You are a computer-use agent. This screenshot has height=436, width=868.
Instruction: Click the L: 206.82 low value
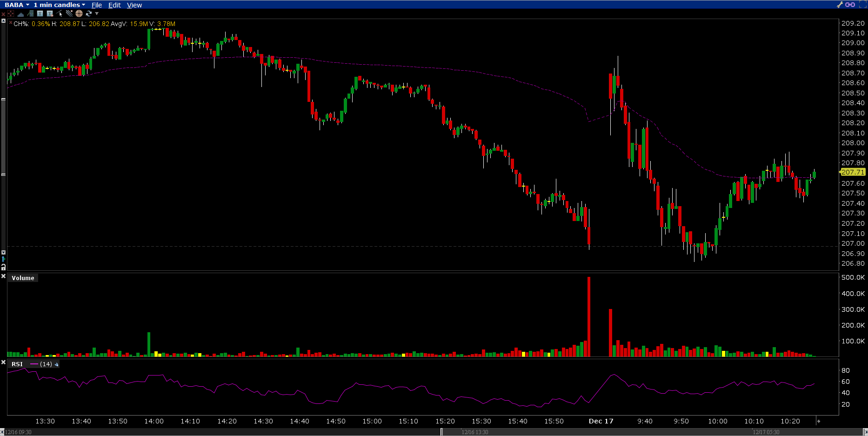click(x=95, y=24)
